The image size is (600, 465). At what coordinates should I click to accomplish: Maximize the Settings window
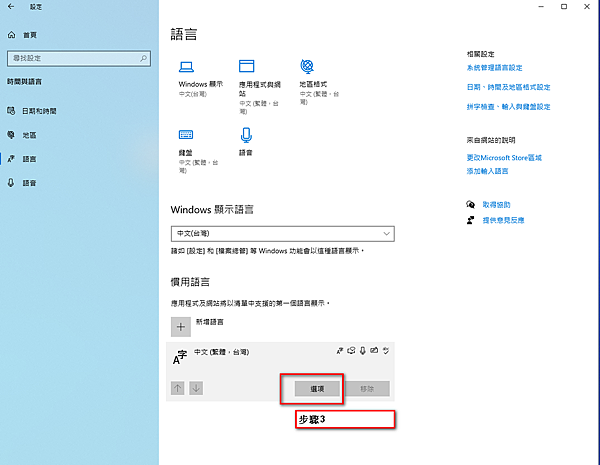(564, 7)
